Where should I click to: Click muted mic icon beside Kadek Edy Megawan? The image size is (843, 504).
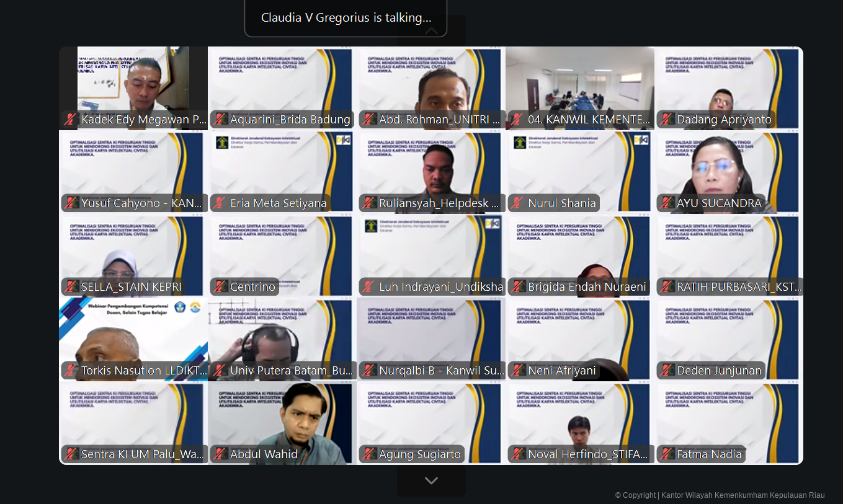(x=71, y=120)
